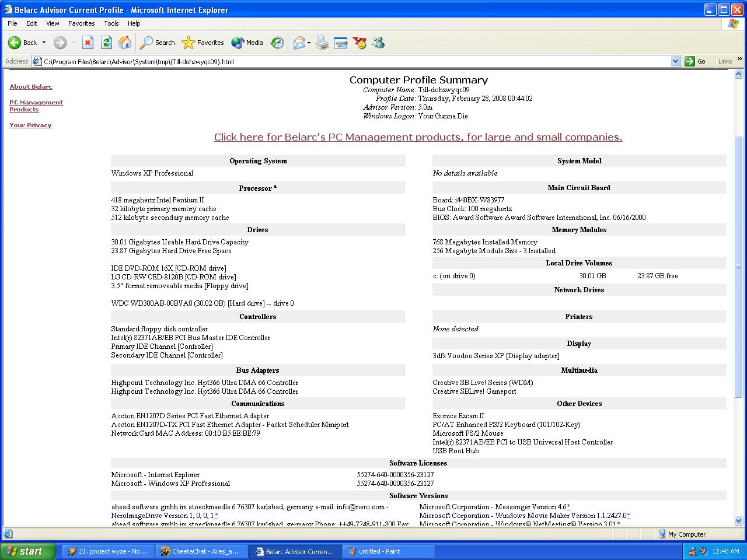Open the View menu

(x=53, y=23)
